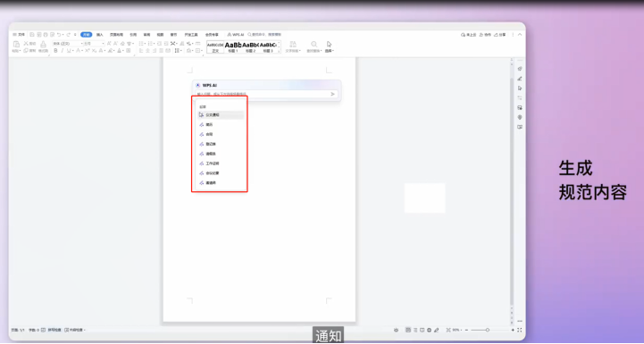The height and width of the screenshot is (344, 644).
Task: Open the content check dropdown in status bar
Action: (x=75, y=330)
